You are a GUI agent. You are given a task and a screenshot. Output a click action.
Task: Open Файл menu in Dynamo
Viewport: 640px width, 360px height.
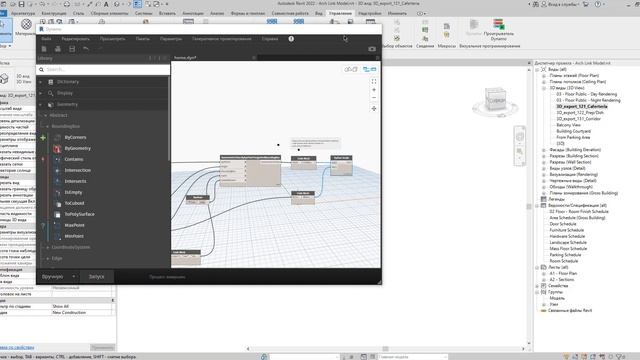[47, 39]
